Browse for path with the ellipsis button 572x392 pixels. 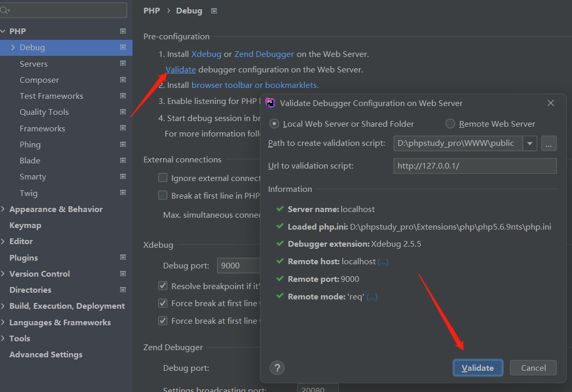coord(549,144)
